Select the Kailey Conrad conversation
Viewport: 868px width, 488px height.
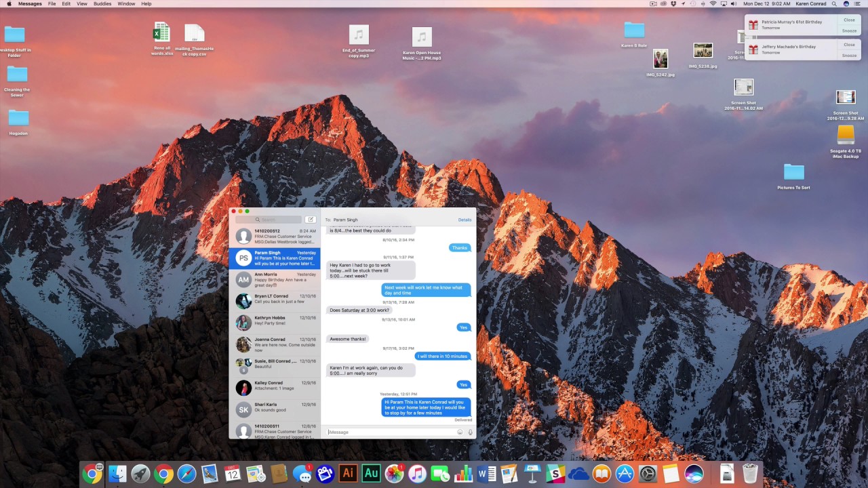coord(275,388)
